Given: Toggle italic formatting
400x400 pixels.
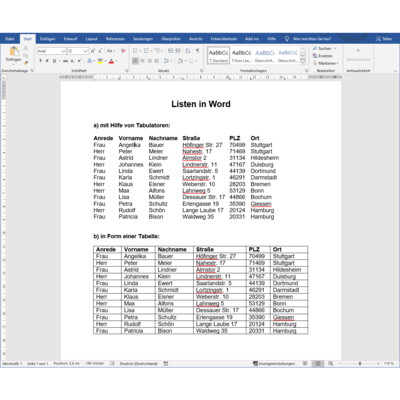Looking at the screenshot, I should pos(47,61).
